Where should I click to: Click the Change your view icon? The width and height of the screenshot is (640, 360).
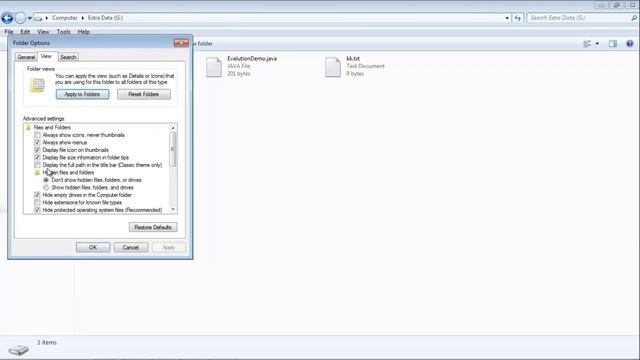[587, 44]
